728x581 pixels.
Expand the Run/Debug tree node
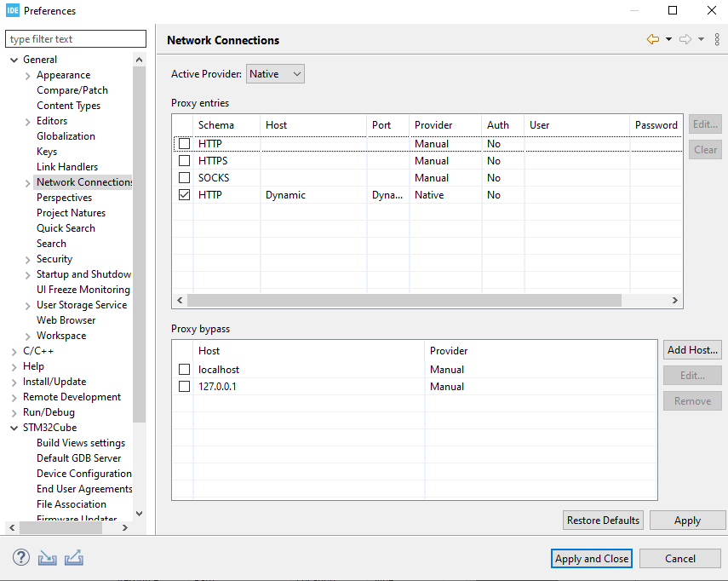[14, 413]
